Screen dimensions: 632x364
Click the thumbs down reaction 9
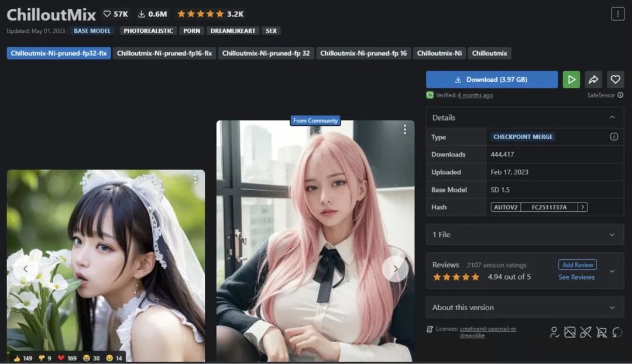(x=44, y=358)
